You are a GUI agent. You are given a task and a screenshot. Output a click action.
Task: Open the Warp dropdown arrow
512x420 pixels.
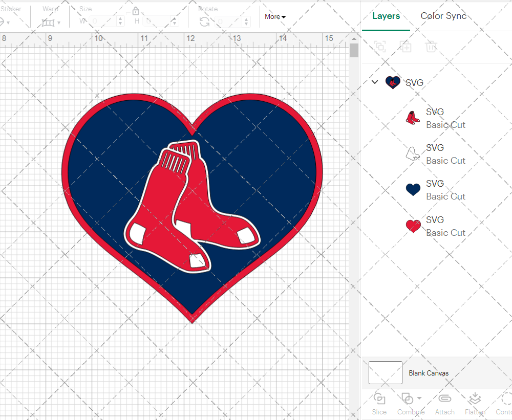coord(59,23)
